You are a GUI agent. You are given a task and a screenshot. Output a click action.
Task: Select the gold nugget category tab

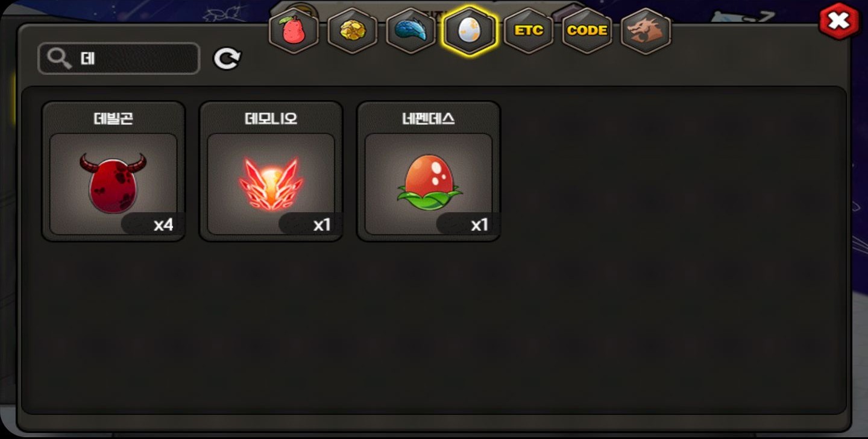click(352, 31)
